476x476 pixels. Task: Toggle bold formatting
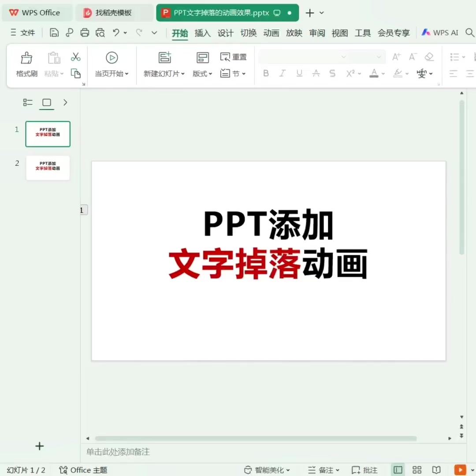pos(266,73)
